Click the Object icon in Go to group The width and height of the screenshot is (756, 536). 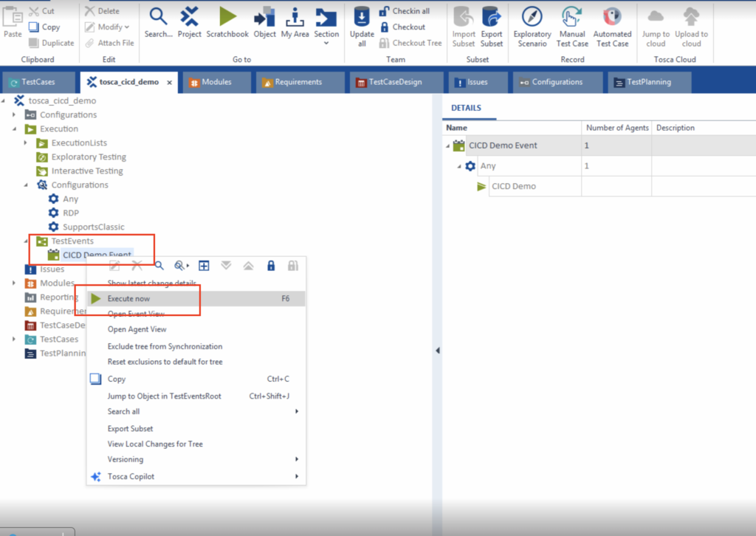click(265, 16)
